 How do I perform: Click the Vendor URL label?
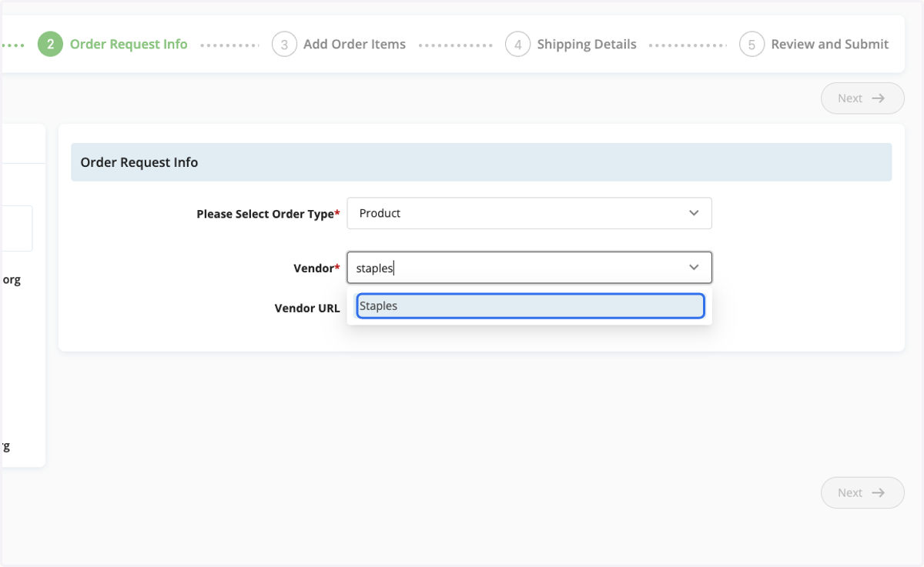click(307, 308)
